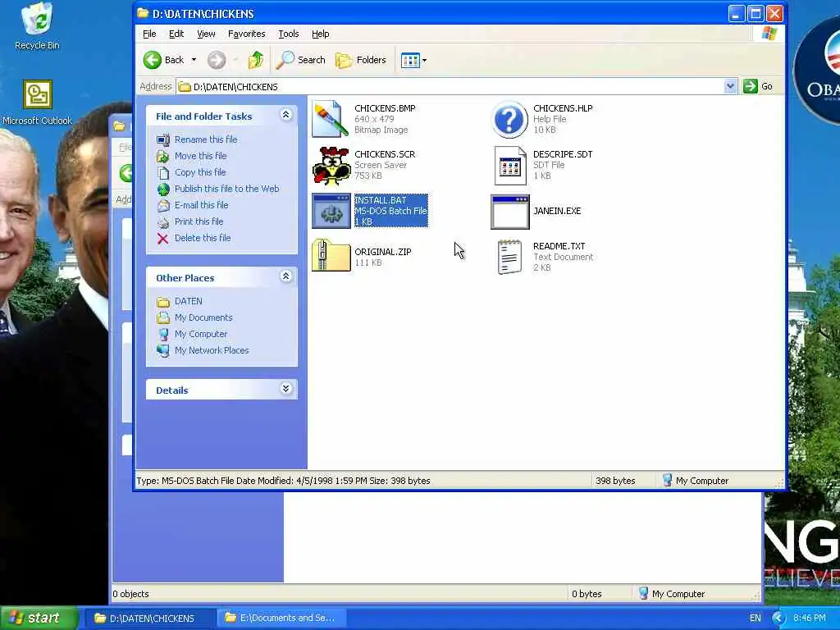Click the red Delete this file icon
Image resolution: width=840 pixels, height=630 pixels.
(x=163, y=239)
